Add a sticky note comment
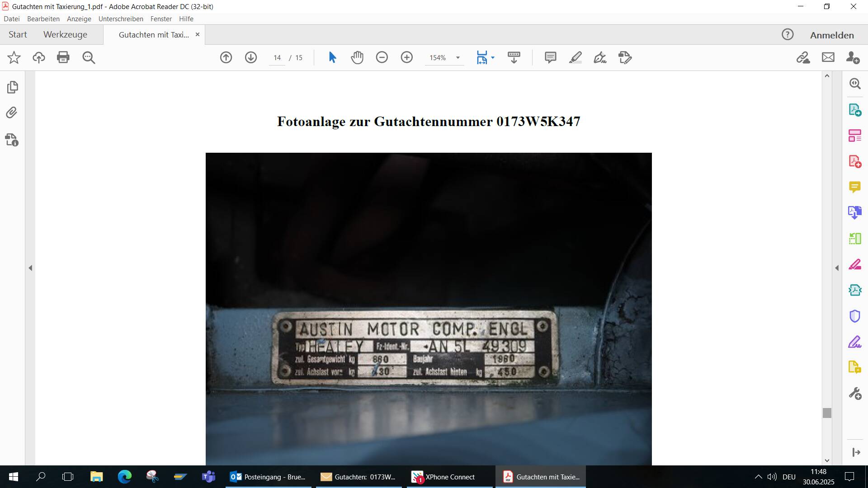 [x=550, y=57]
